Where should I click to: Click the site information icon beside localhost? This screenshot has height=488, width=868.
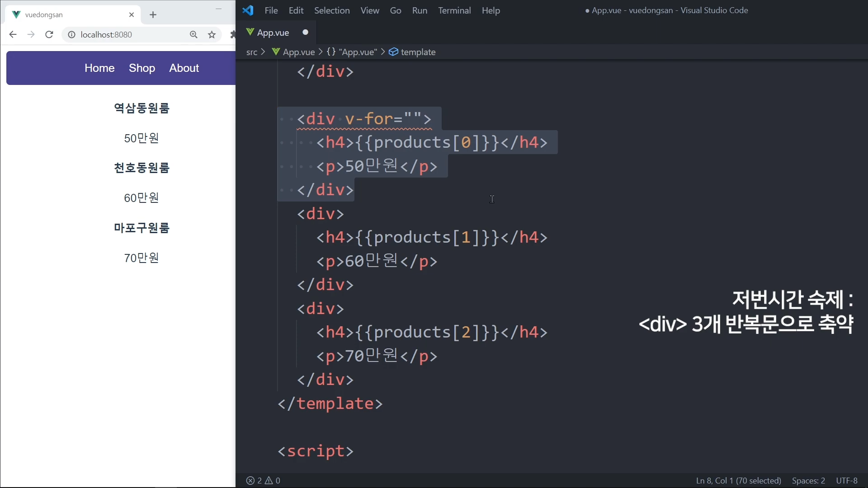click(71, 35)
